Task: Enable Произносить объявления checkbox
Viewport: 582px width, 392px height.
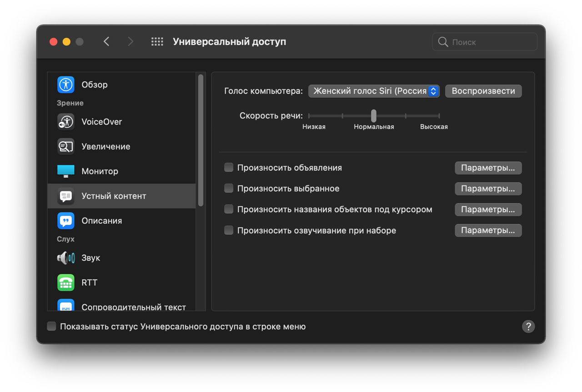Action: point(229,168)
